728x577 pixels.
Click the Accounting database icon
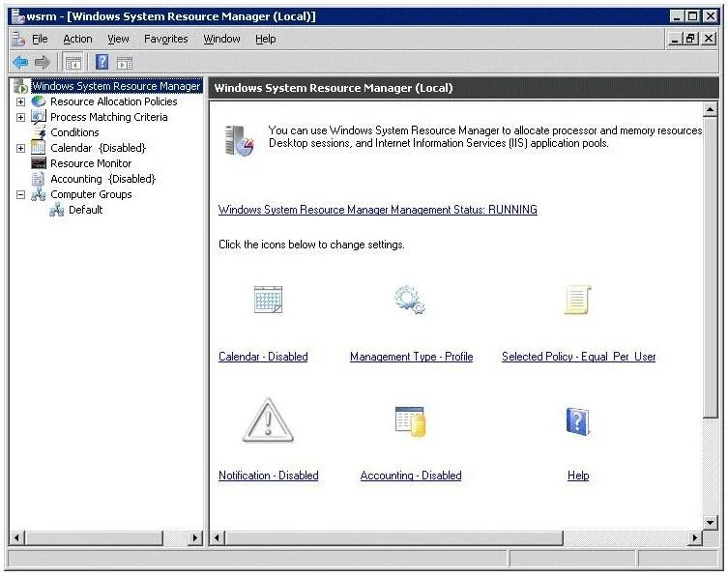pos(411,421)
